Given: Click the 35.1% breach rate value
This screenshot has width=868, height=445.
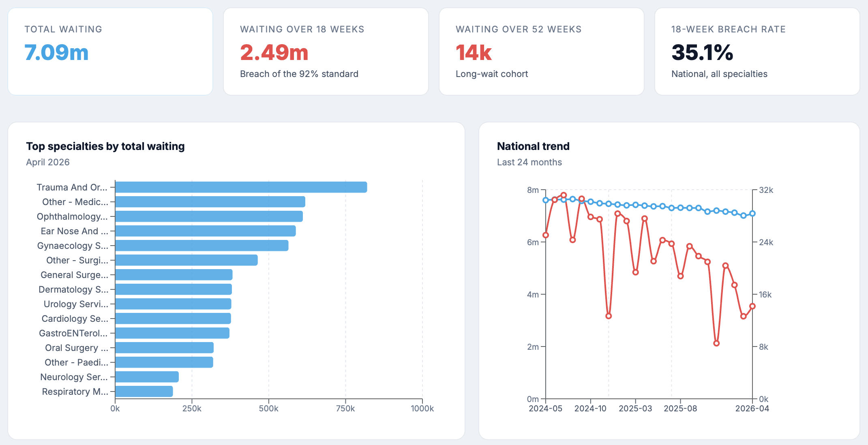Looking at the screenshot, I should point(702,52).
